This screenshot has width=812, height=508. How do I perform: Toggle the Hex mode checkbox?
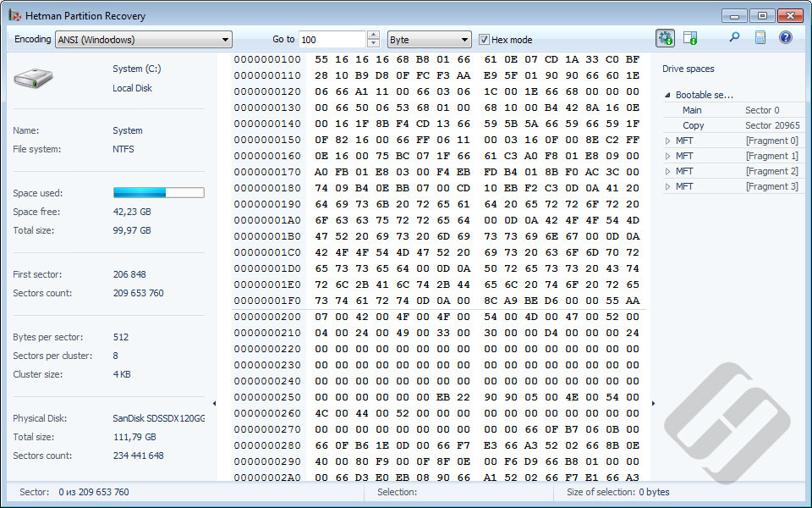pos(485,39)
